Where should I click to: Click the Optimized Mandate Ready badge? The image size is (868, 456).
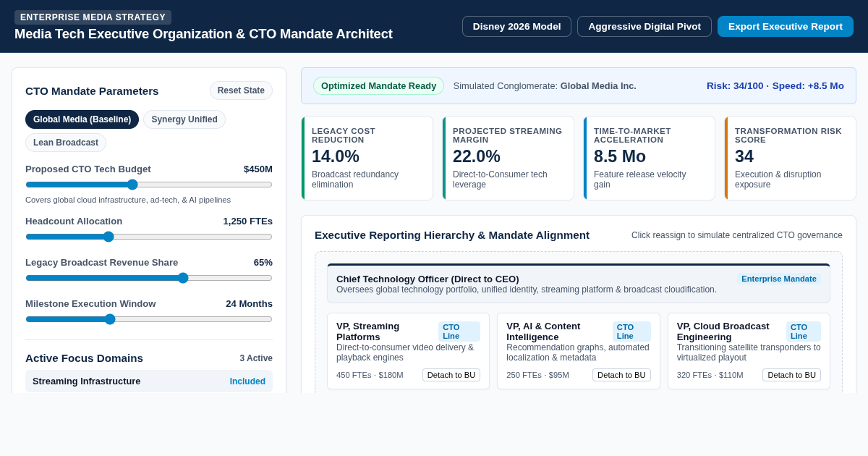tap(378, 85)
